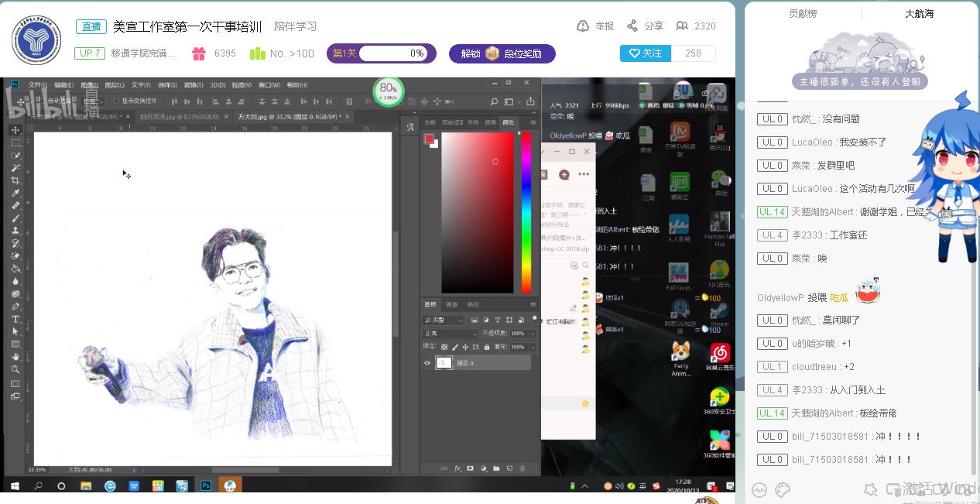The height and width of the screenshot is (504, 980).
Task: Choose the Hand tool
Action: click(15, 357)
